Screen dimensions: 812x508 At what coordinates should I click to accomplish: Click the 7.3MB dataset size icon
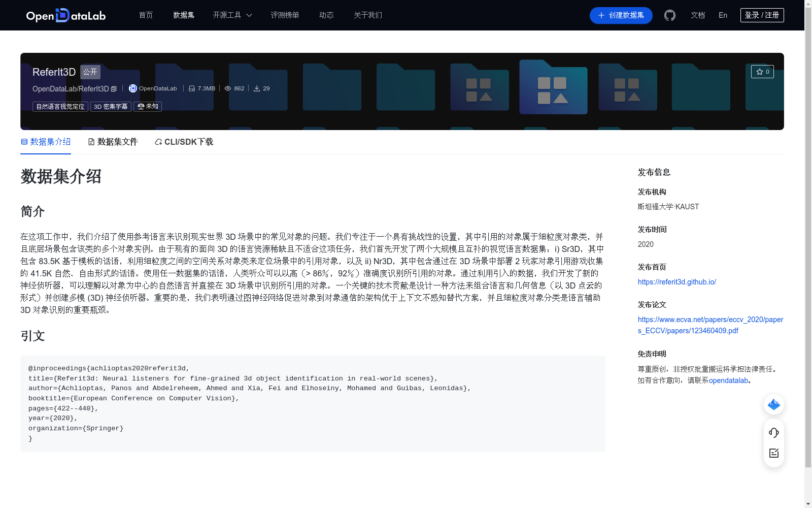(x=192, y=88)
